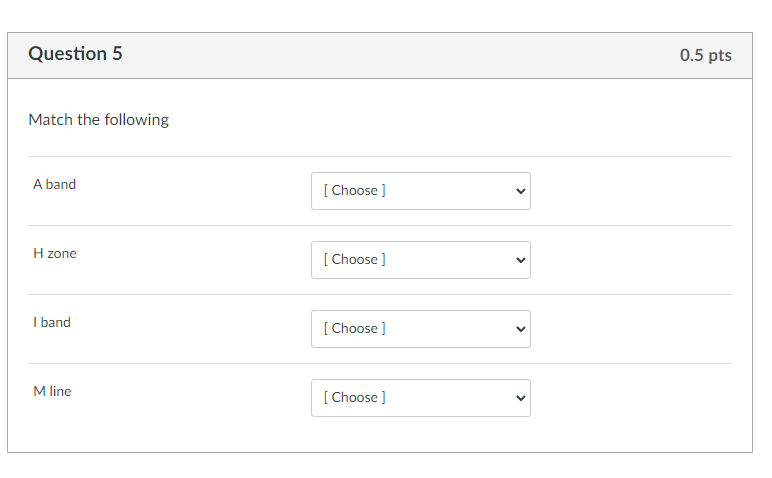The height and width of the screenshot is (478, 772).
Task: Click "[ Choose ]" text in I band row
Action: pyautogui.click(x=354, y=329)
